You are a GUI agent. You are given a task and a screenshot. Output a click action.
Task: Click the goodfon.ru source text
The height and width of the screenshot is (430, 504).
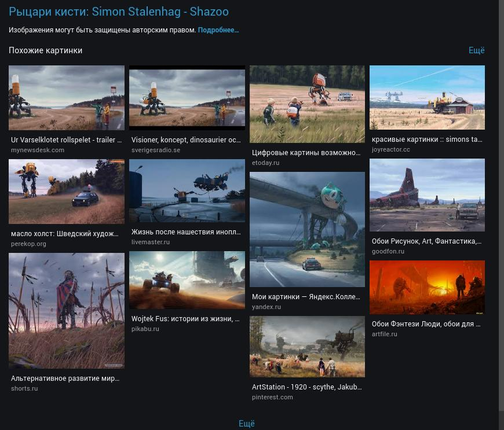(388, 251)
